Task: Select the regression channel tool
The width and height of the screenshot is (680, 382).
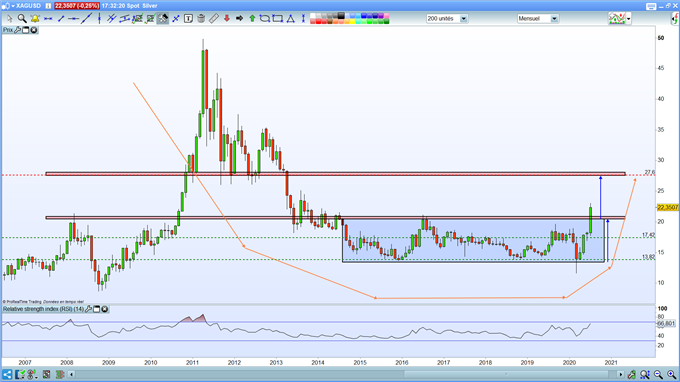Action: (x=124, y=19)
